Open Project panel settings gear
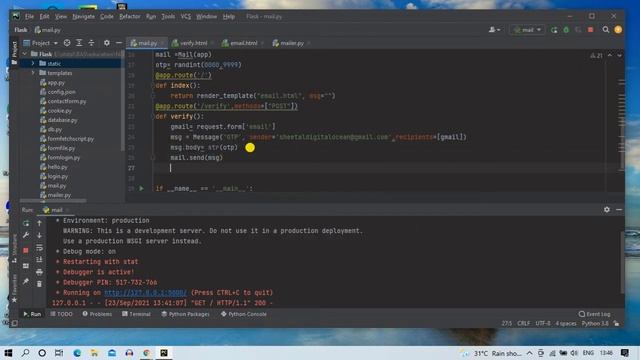This screenshot has height=360, width=640. 107,43
